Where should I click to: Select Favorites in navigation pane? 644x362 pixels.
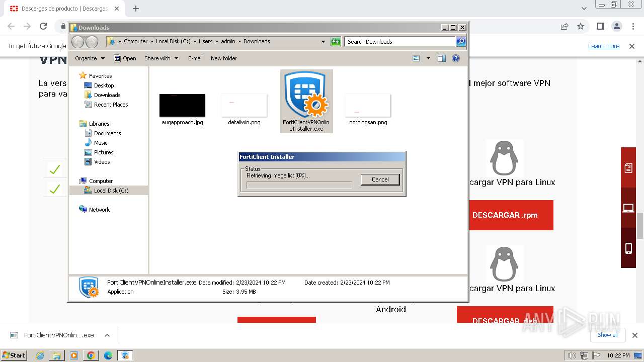point(100,76)
